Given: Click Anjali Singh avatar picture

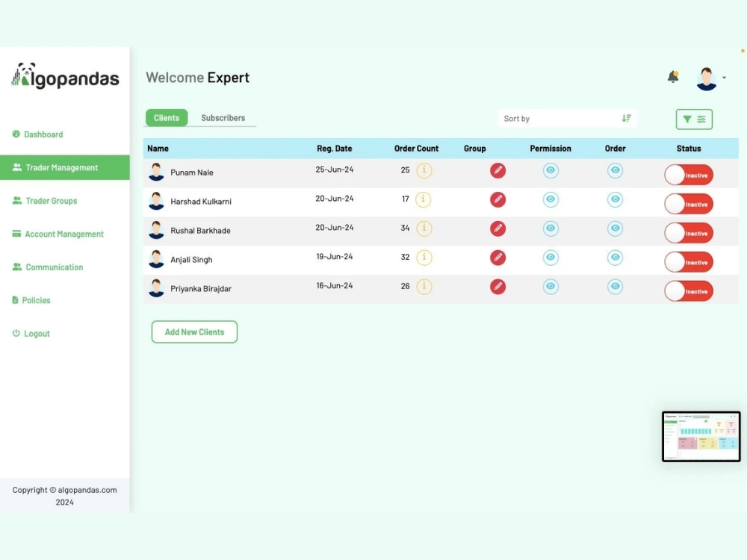Looking at the screenshot, I should point(156,259).
